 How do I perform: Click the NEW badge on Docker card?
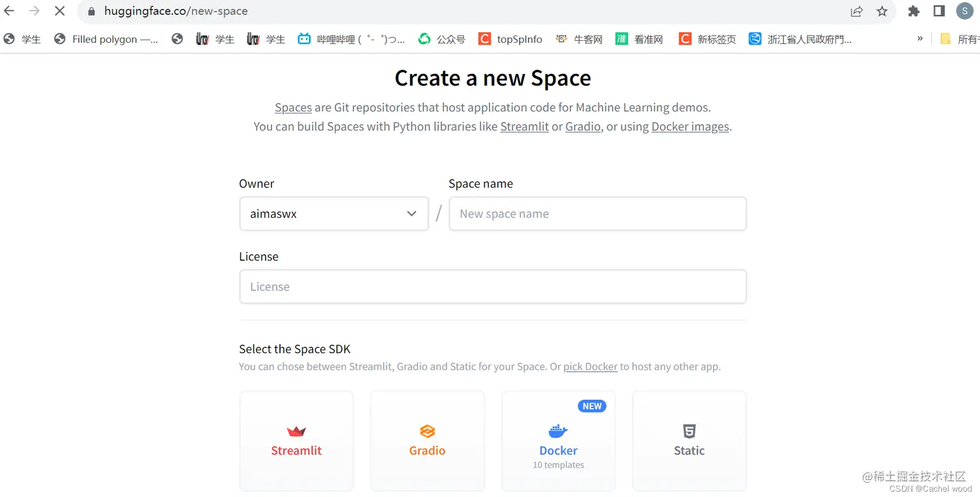(x=592, y=406)
